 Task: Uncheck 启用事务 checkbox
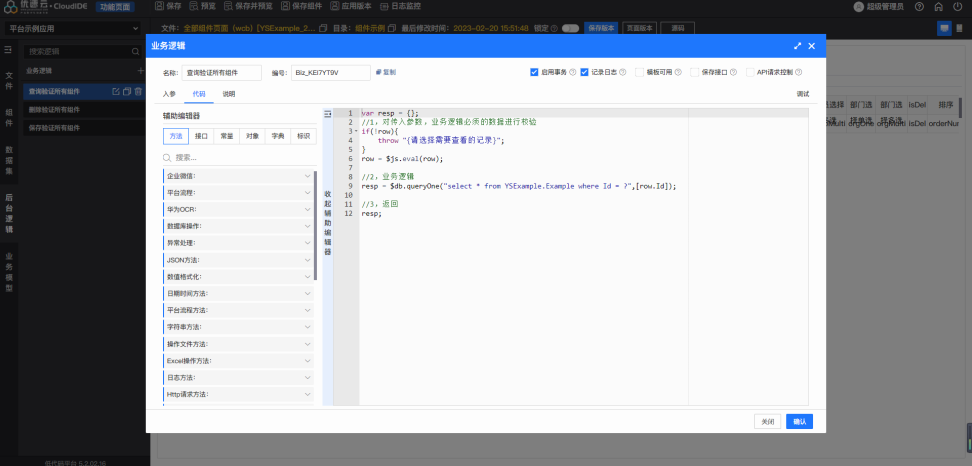(534, 73)
